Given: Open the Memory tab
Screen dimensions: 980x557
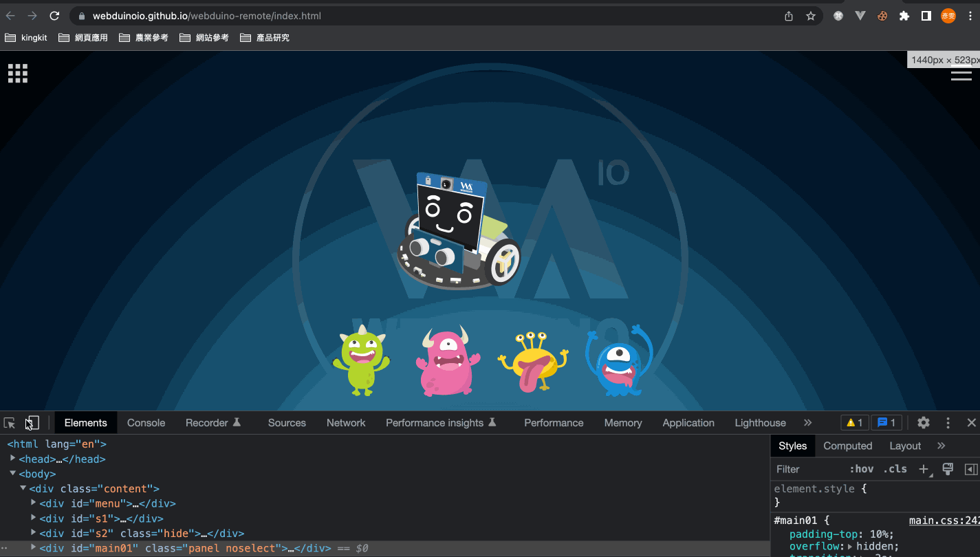Looking at the screenshot, I should point(623,423).
